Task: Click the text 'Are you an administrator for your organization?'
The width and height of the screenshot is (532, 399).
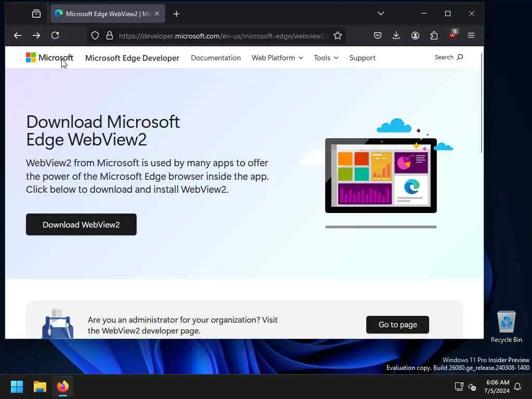Action: pyautogui.click(x=174, y=320)
